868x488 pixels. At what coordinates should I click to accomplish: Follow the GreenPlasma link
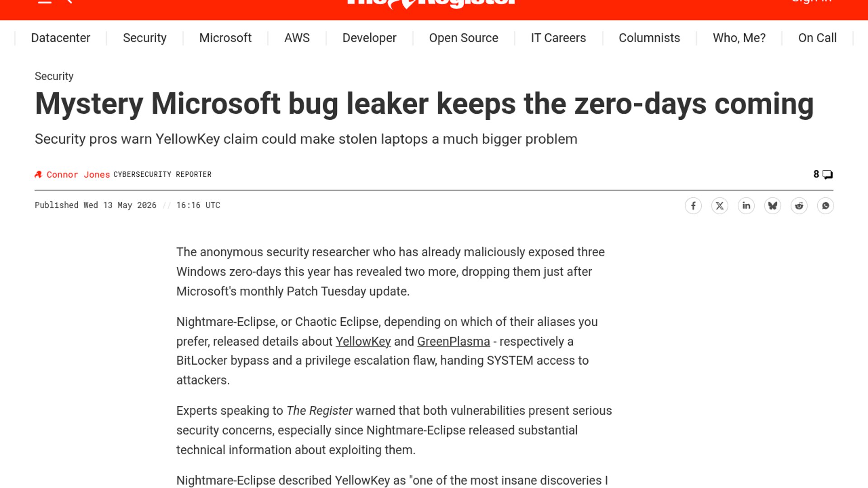pyautogui.click(x=453, y=342)
